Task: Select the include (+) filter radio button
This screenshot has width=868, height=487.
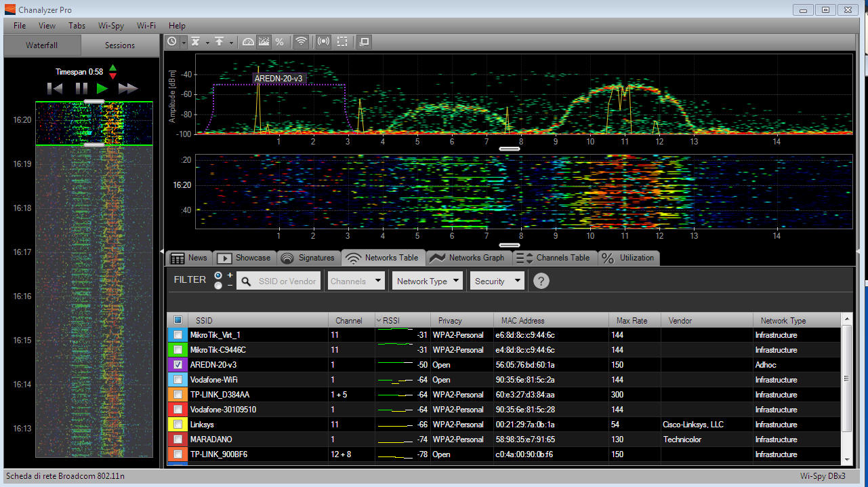Action: point(218,275)
